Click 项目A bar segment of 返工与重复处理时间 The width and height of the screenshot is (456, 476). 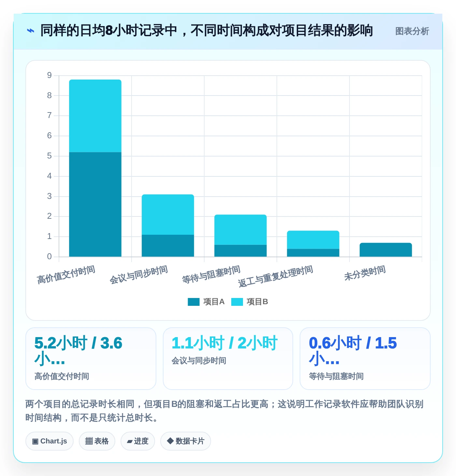[313, 253]
